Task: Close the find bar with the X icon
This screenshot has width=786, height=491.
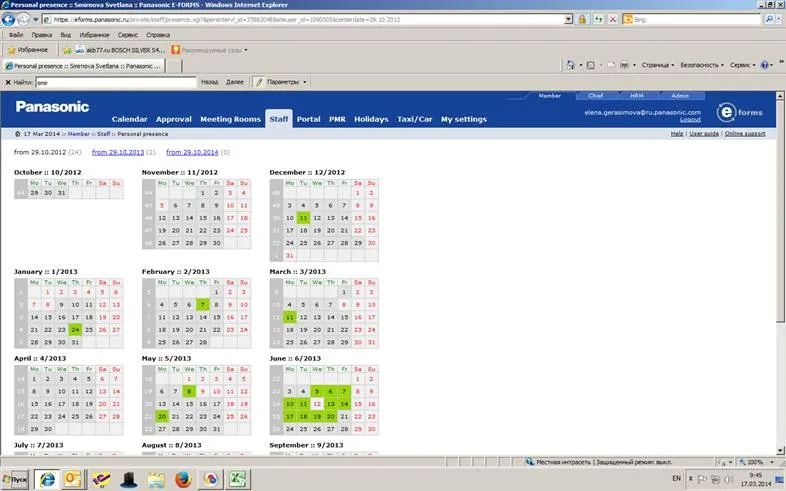Action: 8,82
